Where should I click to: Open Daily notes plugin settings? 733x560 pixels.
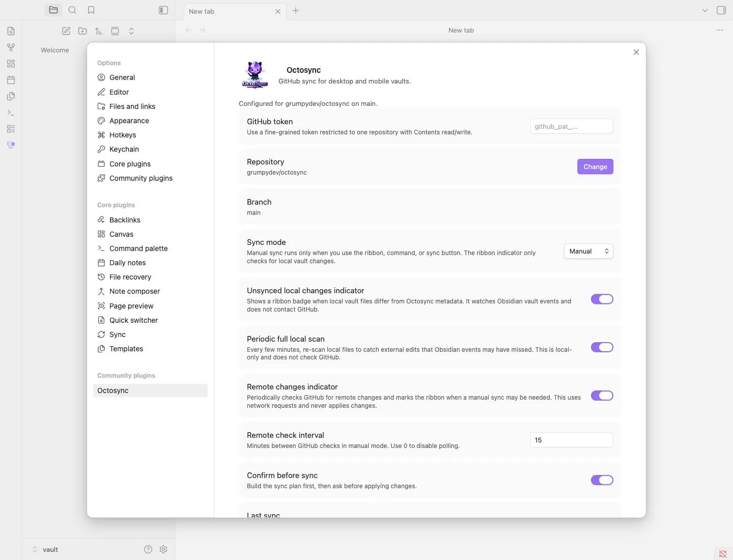pos(150,263)
